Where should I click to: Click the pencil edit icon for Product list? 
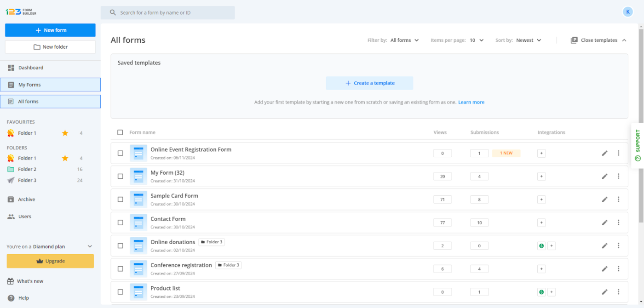coord(604,292)
